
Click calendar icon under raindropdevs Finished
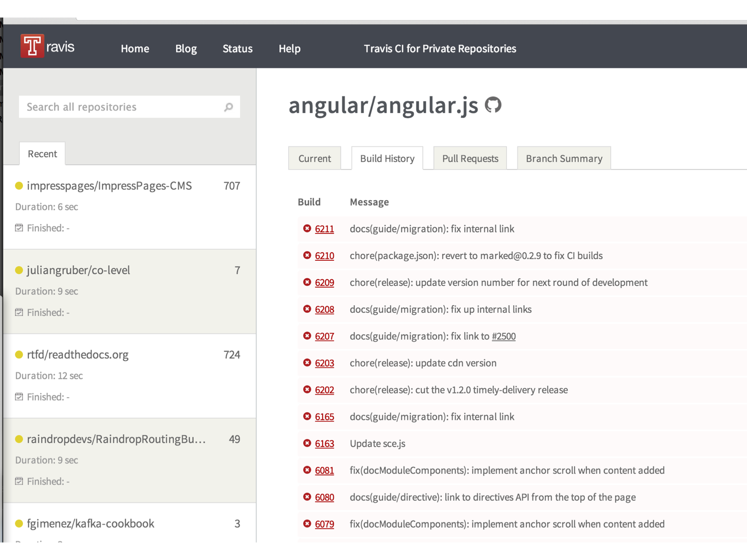19,481
